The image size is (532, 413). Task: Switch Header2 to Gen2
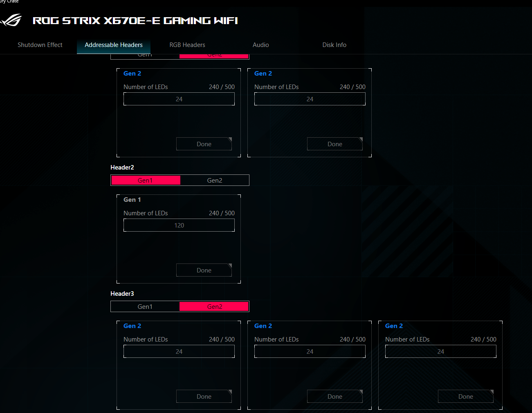[x=214, y=180]
